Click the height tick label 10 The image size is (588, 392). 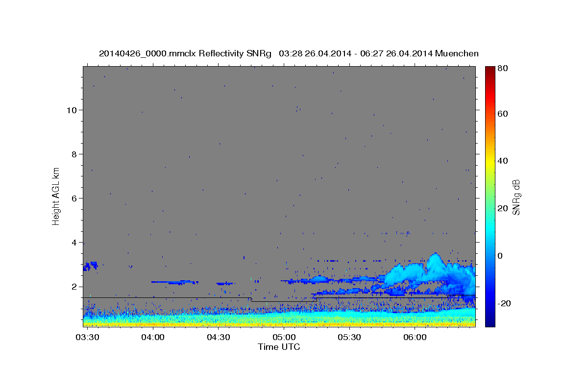point(72,110)
